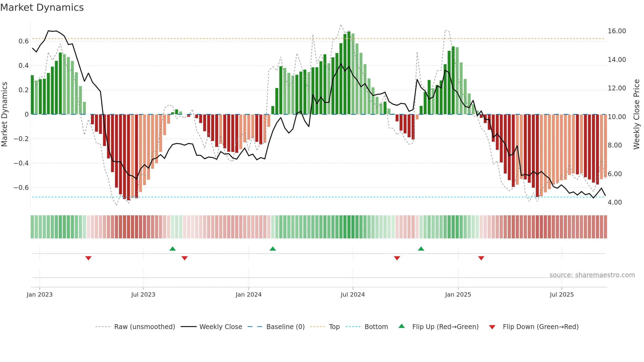Click the 0.2 left axis value

click(x=24, y=90)
